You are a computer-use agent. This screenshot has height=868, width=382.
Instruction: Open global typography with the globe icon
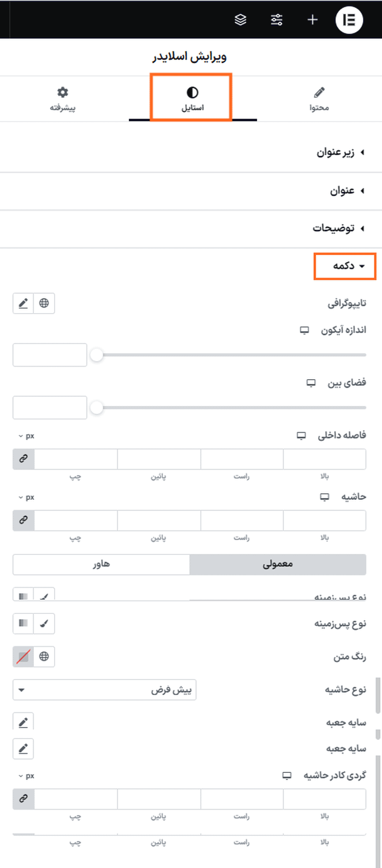(44, 303)
